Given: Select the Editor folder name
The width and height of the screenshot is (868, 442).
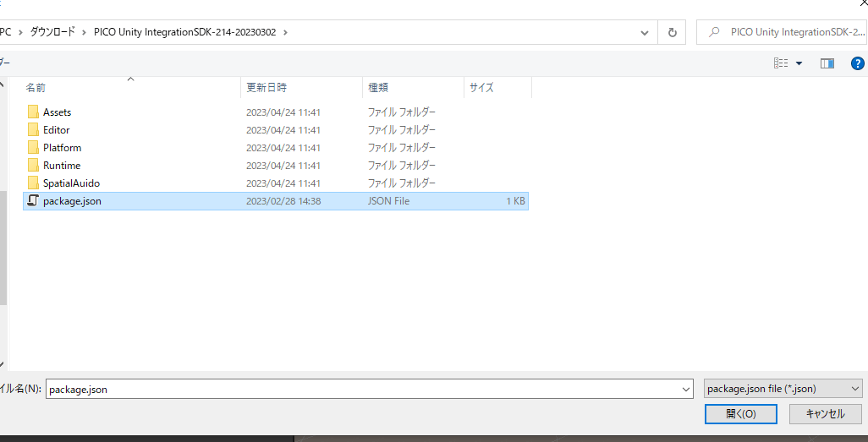Looking at the screenshot, I should point(57,130).
